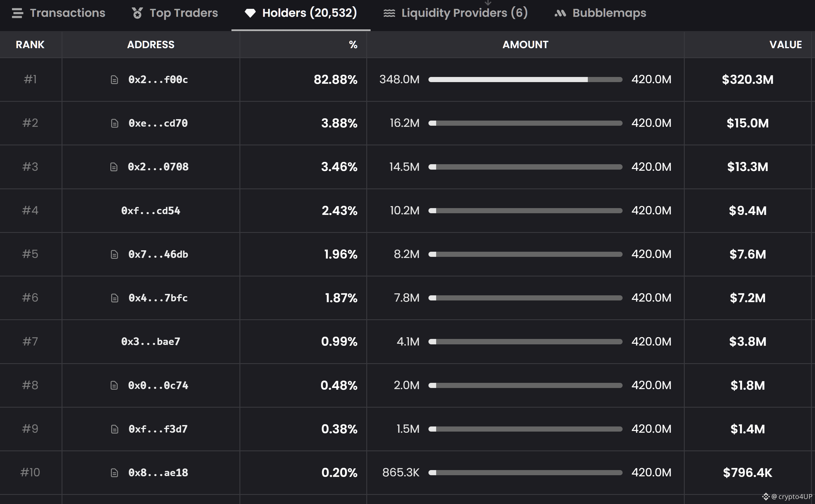Switch to the Transactions tab
Image resolution: width=815 pixels, height=504 pixels.
[67, 13]
